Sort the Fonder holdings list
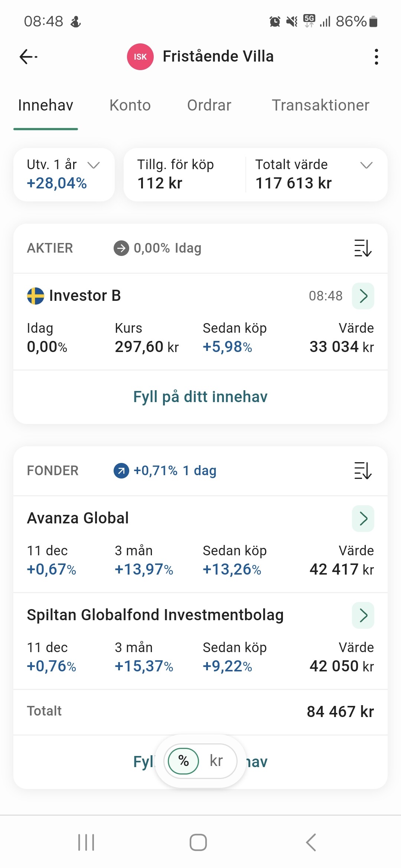Viewport: 401px width, 868px height. (363, 471)
